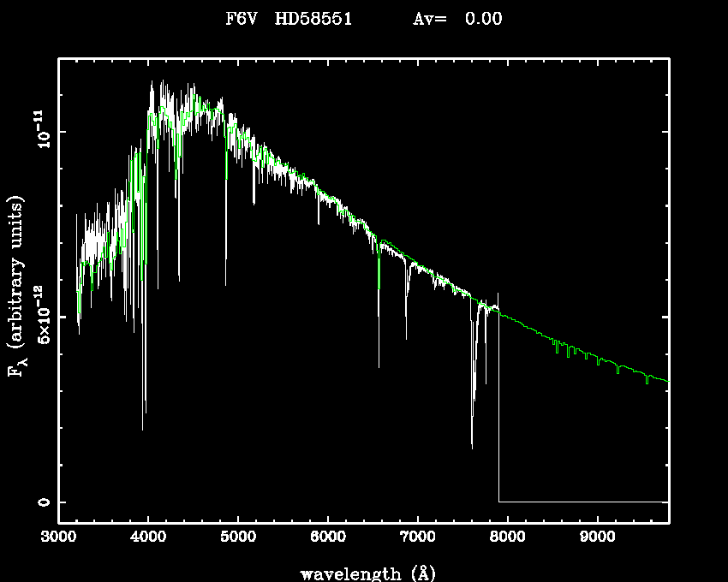Click the Av= 0.00 extinction value
Image resolution: width=728 pixels, height=582 pixels.
[x=457, y=19]
